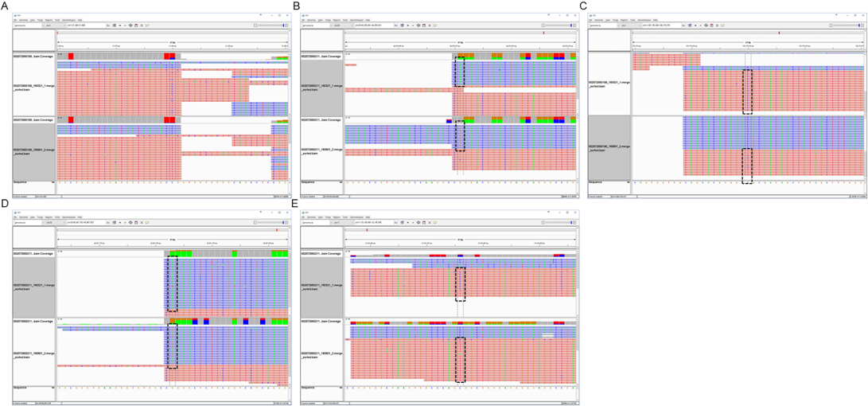Image resolution: width=868 pixels, height=406 pixels.
Task: Click the Refresh icon in panel B toolbar
Action: (x=418, y=25)
